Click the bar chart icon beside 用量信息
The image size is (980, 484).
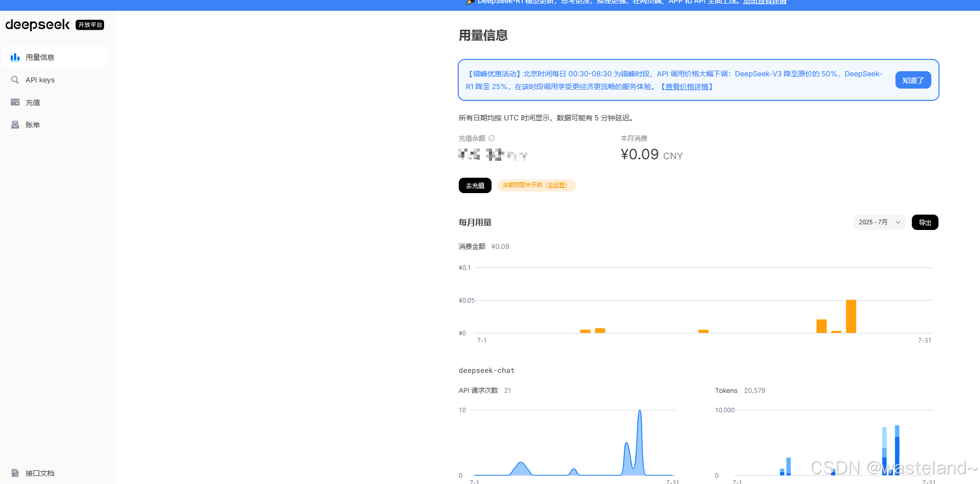point(15,57)
